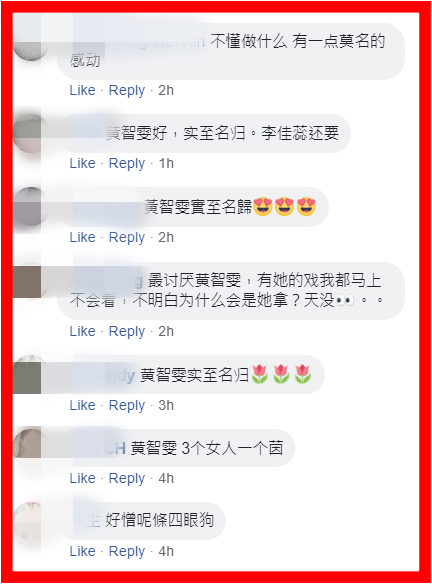Reply to the comment starting with 最讨厌黄智雯
This screenshot has height=584, width=432.
click(127, 331)
